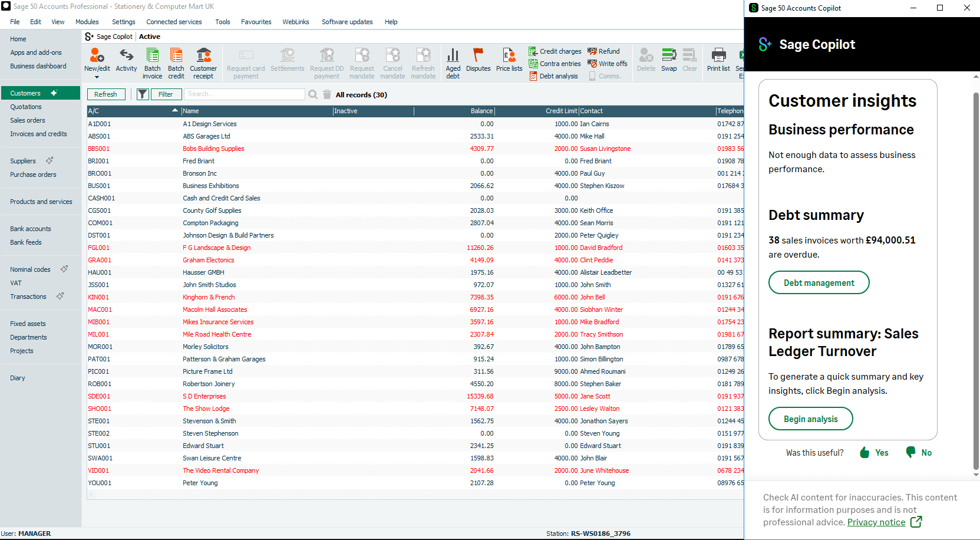
Task: Toggle the filter funnel icon
Action: pos(143,94)
